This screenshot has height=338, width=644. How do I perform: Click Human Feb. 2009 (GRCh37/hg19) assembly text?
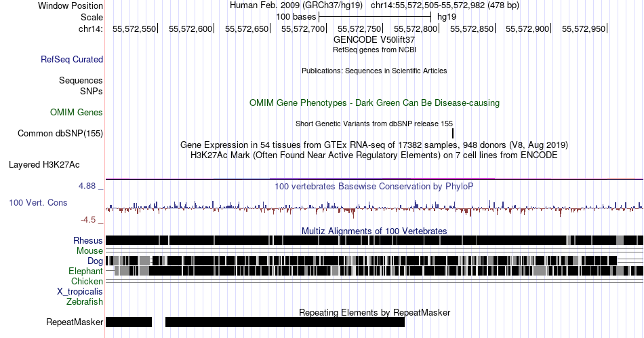coord(296,5)
